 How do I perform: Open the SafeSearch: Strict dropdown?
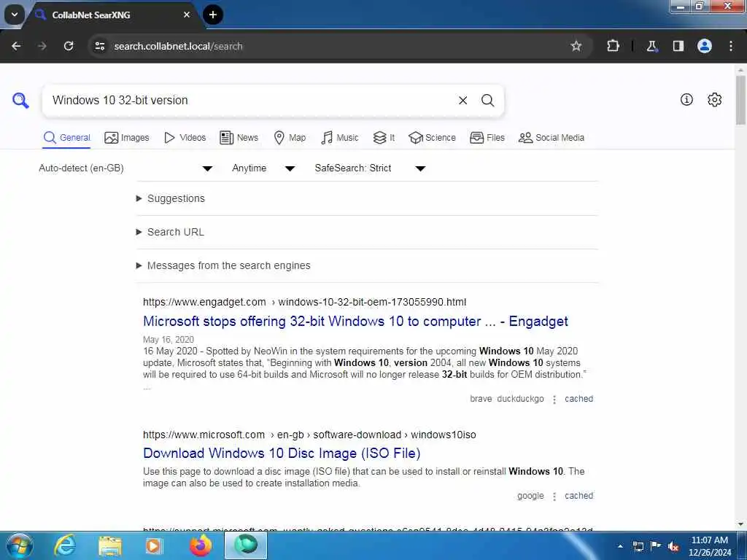pyautogui.click(x=370, y=168)
